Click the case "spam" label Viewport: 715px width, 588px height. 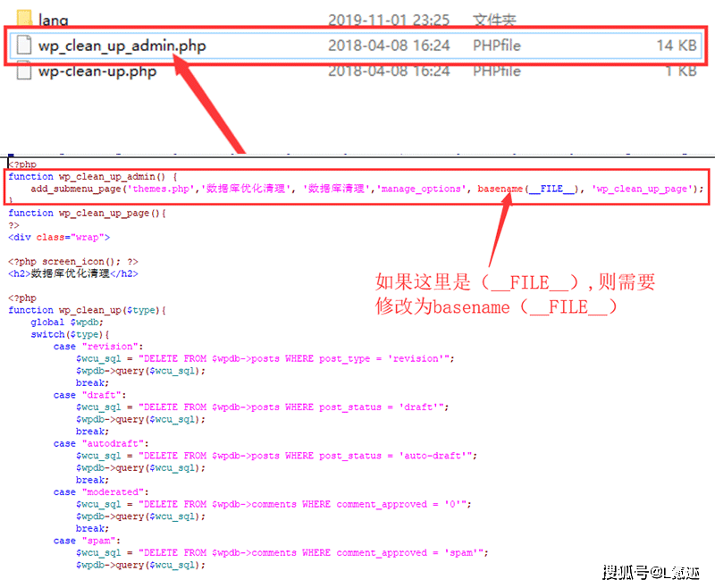[78, 541]
